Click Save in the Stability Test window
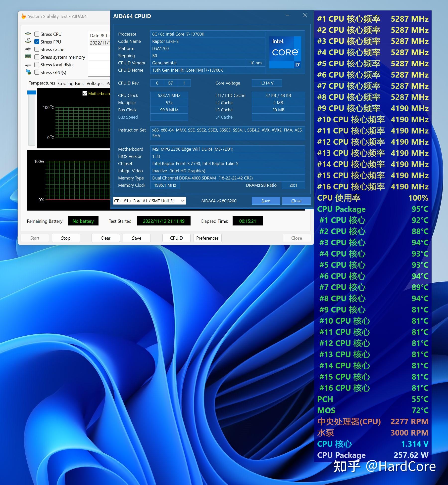This screenshot has height=485, width=448. click(x=137, y=238)
